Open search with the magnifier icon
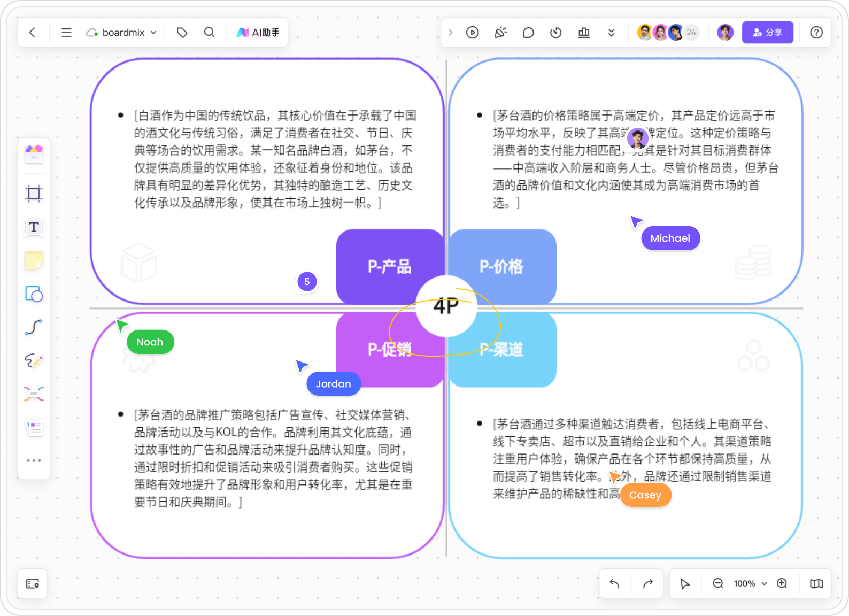The width and height of the screenshot is (849, 616). coord(210,33)
